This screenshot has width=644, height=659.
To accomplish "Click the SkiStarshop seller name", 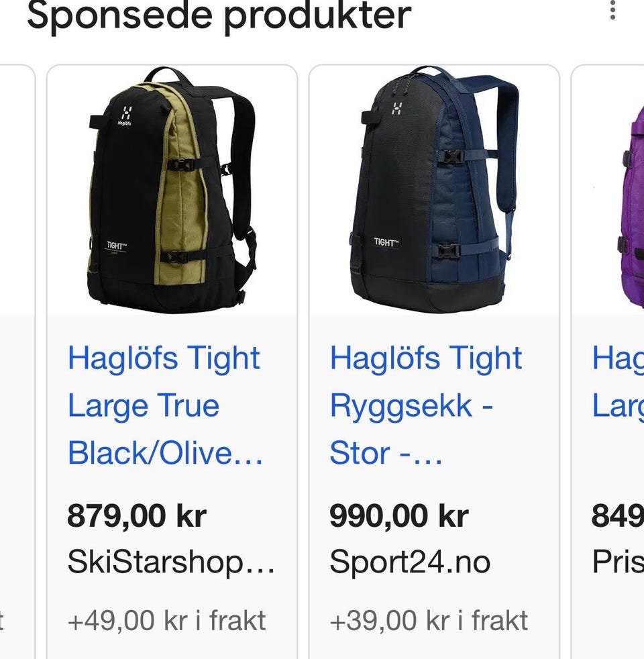I will pos(171,562).
